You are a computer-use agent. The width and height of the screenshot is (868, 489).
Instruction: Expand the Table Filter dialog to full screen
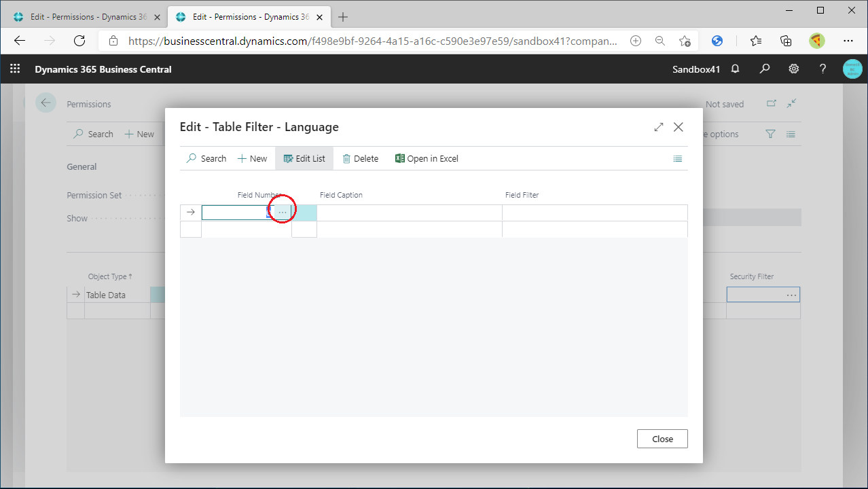click(x=658, y=127)
